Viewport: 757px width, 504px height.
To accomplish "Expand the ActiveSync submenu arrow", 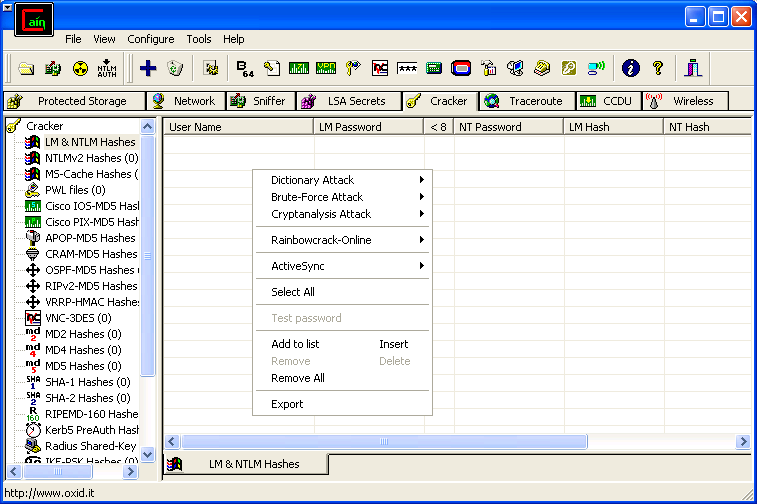I will (421, 266).
